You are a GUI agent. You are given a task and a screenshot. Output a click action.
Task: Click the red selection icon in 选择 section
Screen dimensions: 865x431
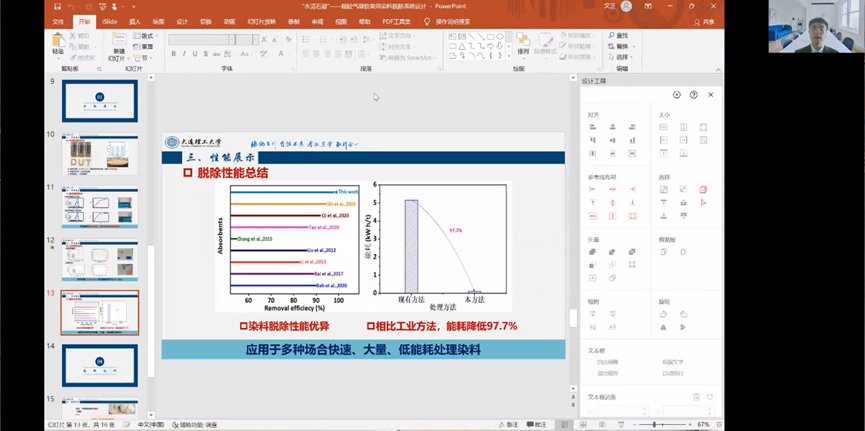tap(703, 189)
